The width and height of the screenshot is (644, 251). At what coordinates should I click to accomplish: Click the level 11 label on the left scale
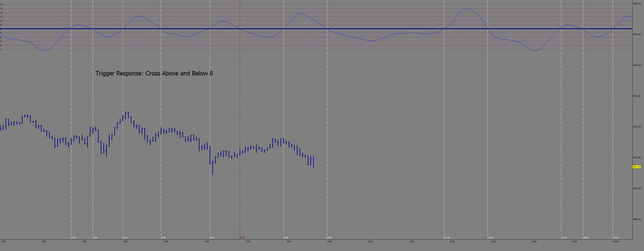[x=1, y=17]
